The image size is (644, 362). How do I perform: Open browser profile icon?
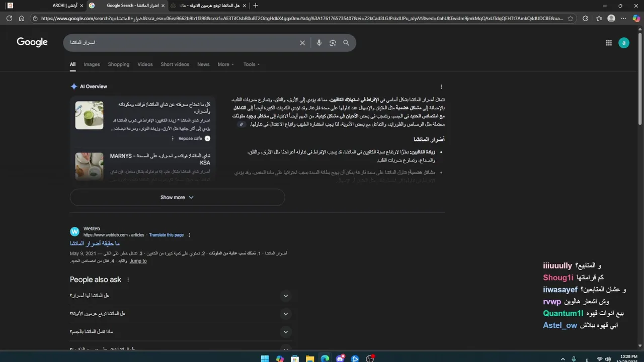point(611,18)
